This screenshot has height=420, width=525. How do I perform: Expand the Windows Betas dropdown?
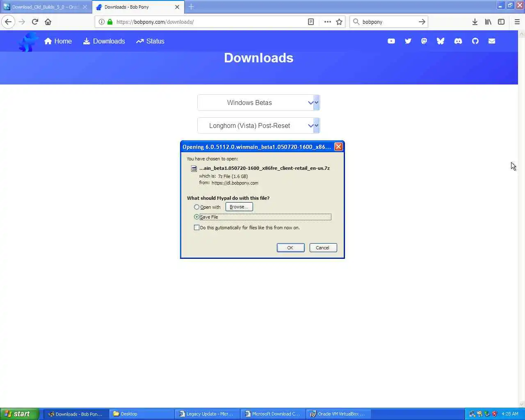258,103
